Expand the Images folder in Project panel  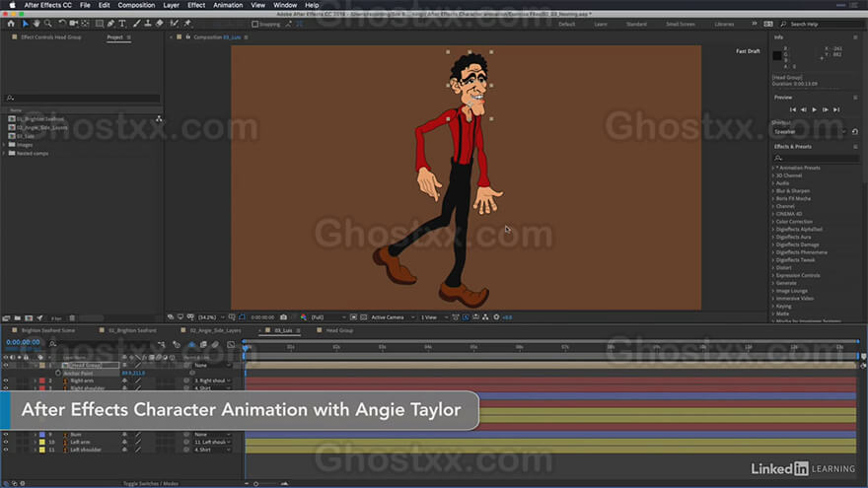(x=4, y=145)
